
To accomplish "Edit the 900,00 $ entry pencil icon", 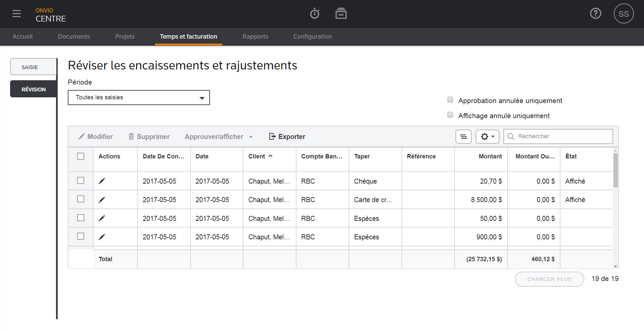I will 102,237.
